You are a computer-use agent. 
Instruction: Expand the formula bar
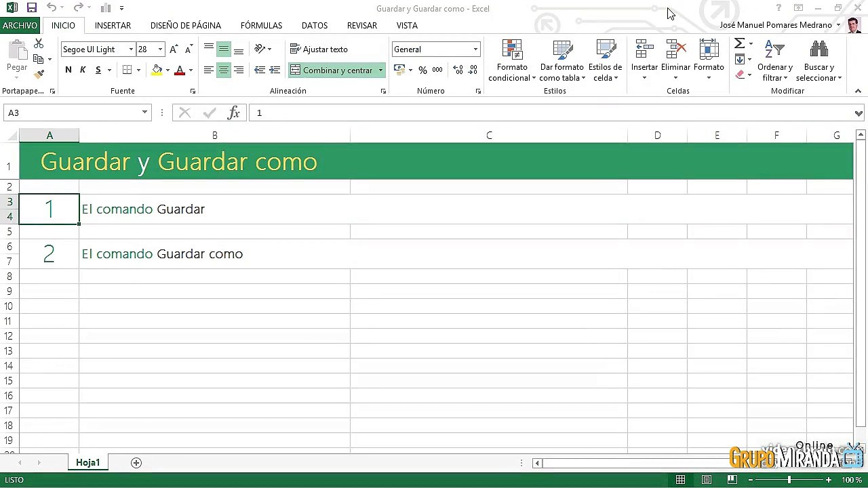(859, 113)
